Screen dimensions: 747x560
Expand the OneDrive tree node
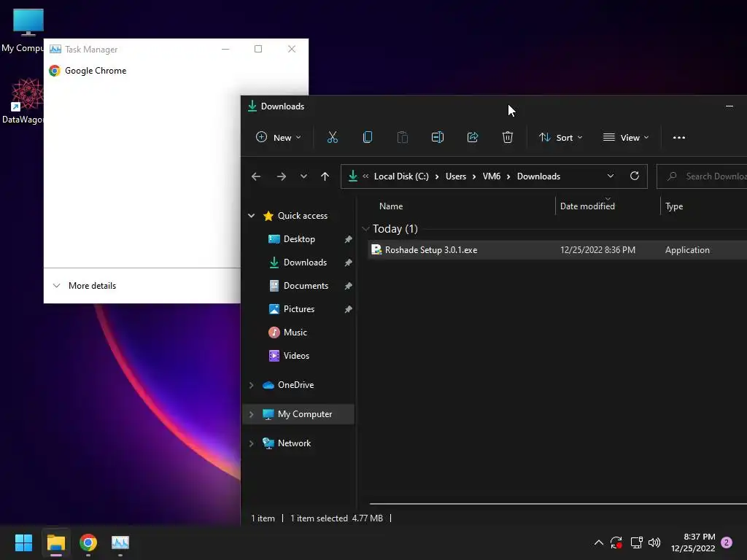(251, 385)
